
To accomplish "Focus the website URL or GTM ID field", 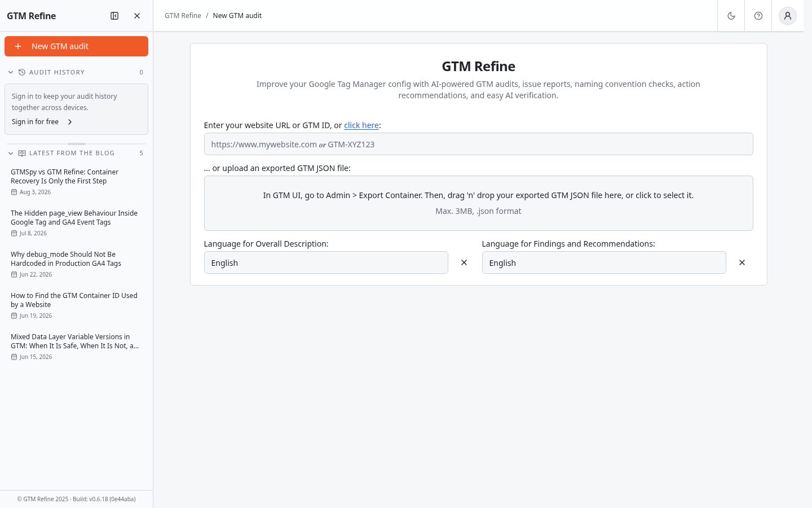I will (478, 144).
